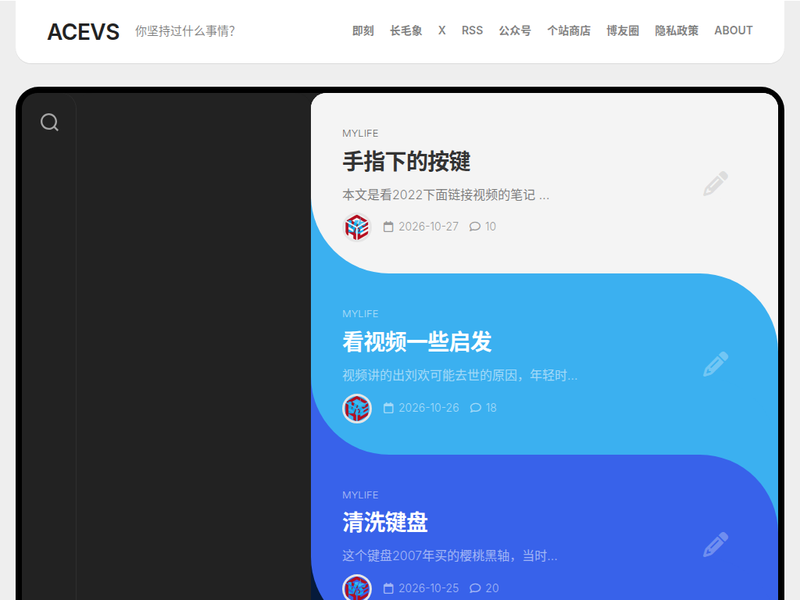This screenshot has height=600, width=800.
Task: Click the date 2026-10-27
Action: click(429, 227)
